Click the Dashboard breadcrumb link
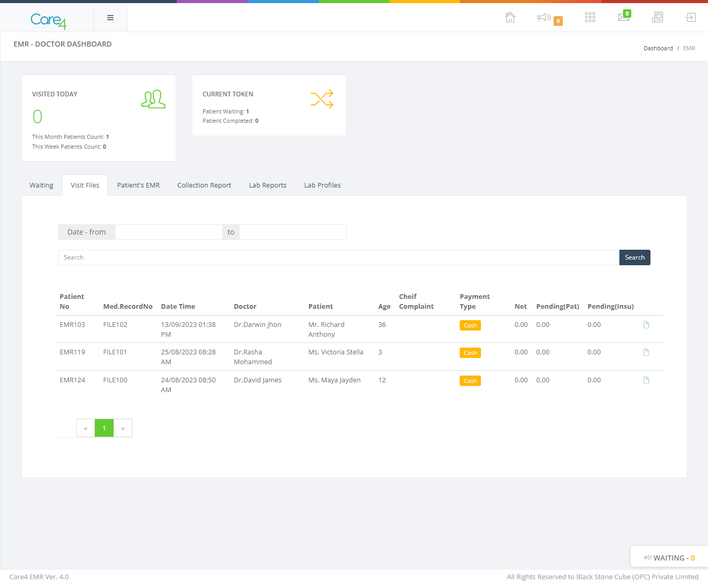This screenshot has height=588, width=708. [x=658, y=48]
